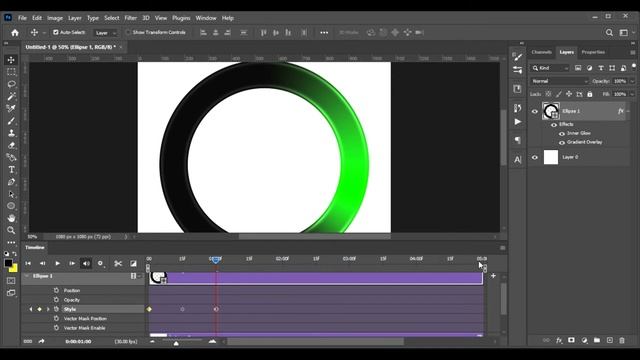Delete layer with trash icon
This screenshot has width=640, height=360.
click(622, 340)
